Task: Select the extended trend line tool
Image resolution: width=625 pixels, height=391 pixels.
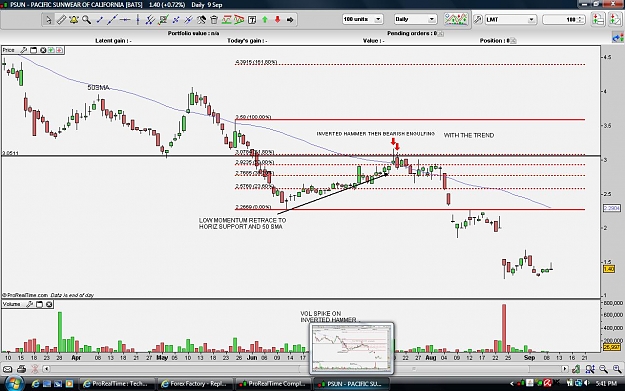Action: point(112,20)
